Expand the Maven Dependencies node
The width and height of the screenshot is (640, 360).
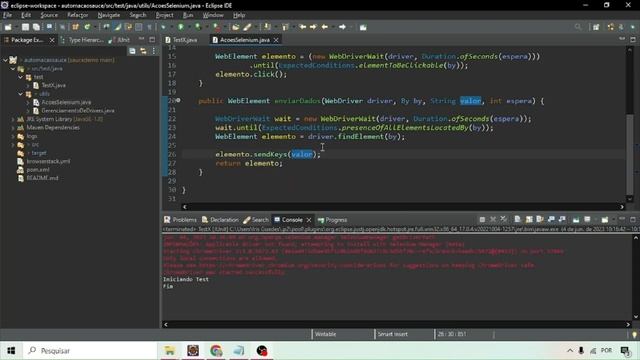[13, 128]
